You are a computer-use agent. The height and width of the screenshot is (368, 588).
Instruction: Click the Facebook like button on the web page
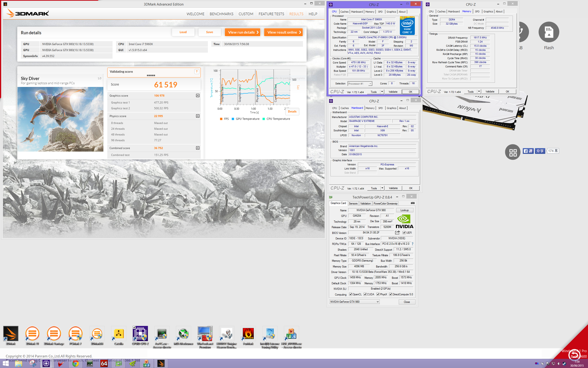click(528, 151)
